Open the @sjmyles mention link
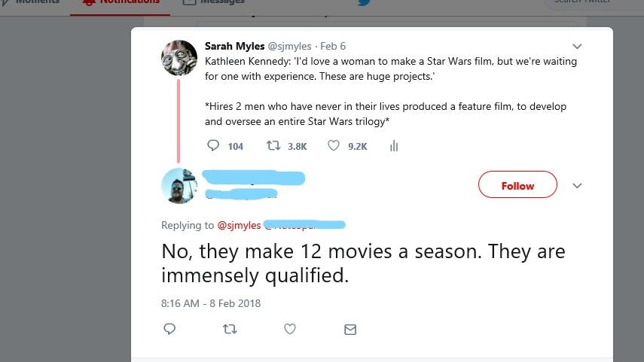Image resolution: width=644 pixels, height=362 pixels. click(x=239, y=225)
